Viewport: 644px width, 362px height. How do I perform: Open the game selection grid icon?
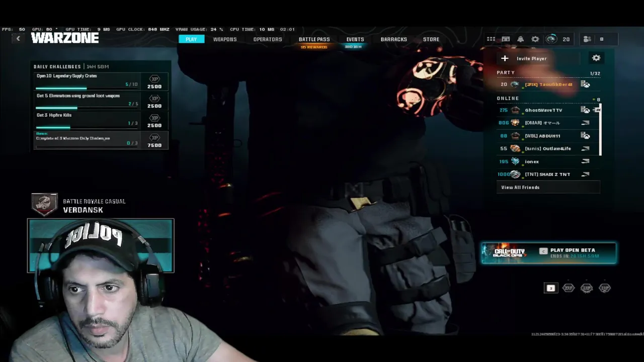pyautogui.click(x=491, y=39)
